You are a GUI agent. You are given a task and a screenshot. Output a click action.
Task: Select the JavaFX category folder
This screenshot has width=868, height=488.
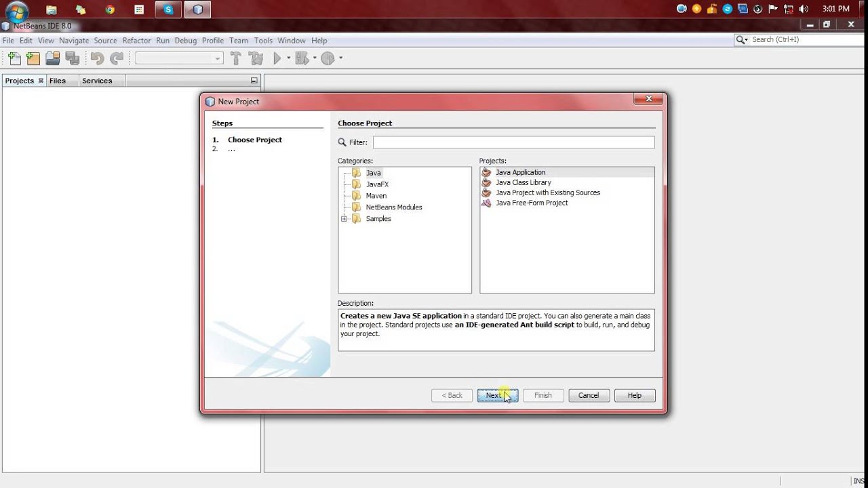(x=377, y=184)
